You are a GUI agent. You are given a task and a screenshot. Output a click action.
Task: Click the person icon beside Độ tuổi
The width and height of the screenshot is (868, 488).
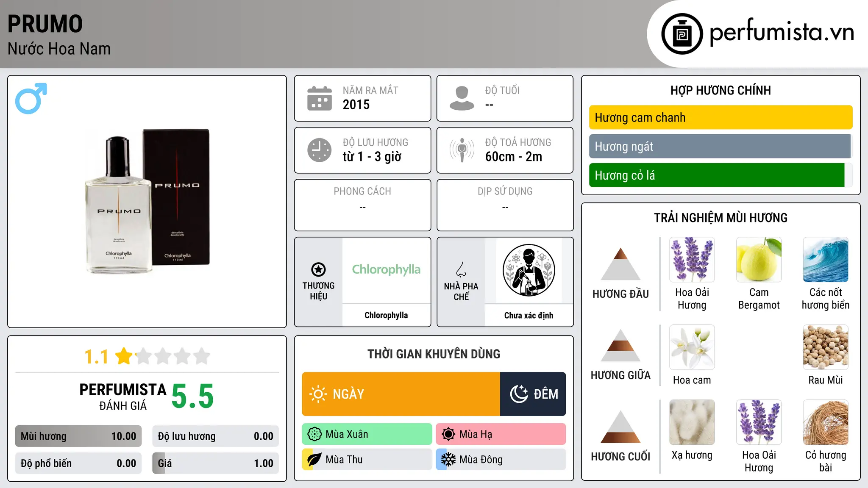pos(462,98)
